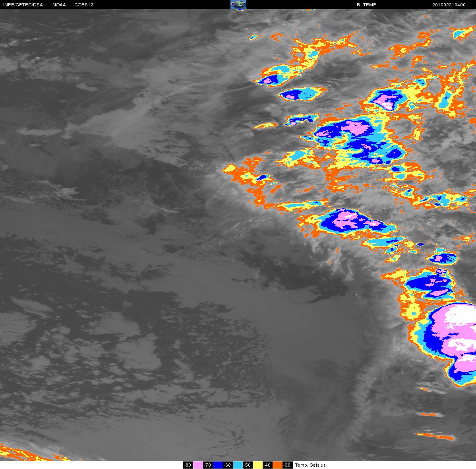Viewport: 476px width, 469px height.
Task: Click the R_TEMP product label
Action: (x=366, y=5)
